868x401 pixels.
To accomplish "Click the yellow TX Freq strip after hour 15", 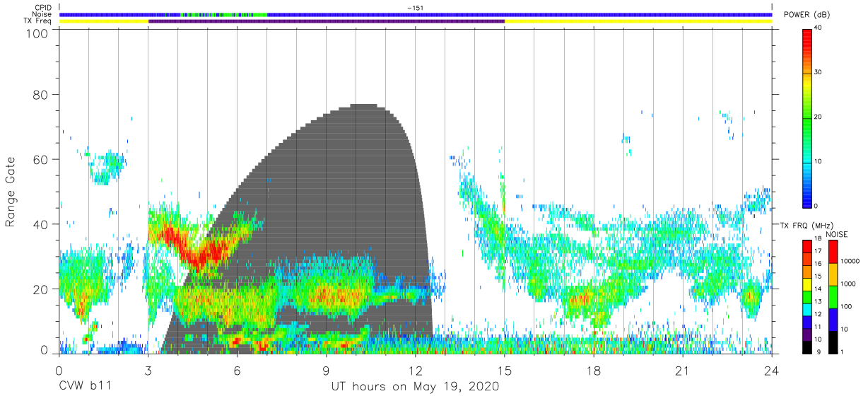I will [638, 21].
